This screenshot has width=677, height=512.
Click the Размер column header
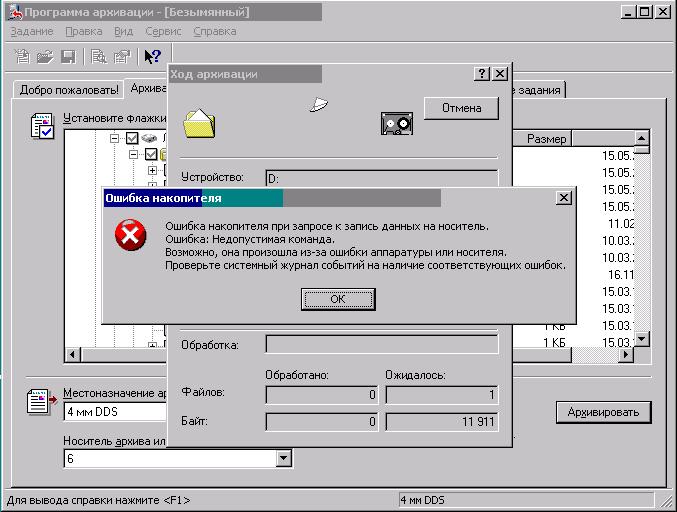point(546,138)
